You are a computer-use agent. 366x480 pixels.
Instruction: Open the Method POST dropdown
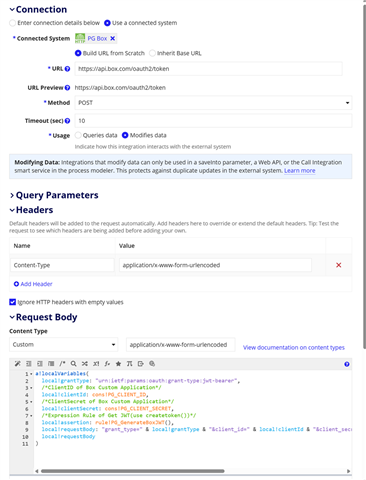[213, 103]
